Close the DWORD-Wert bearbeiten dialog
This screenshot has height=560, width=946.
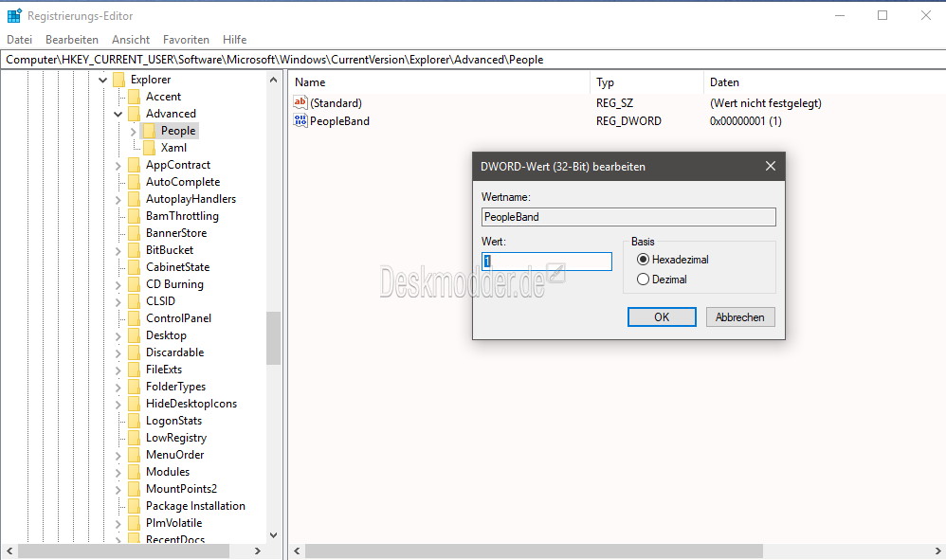tap(771, 166)
